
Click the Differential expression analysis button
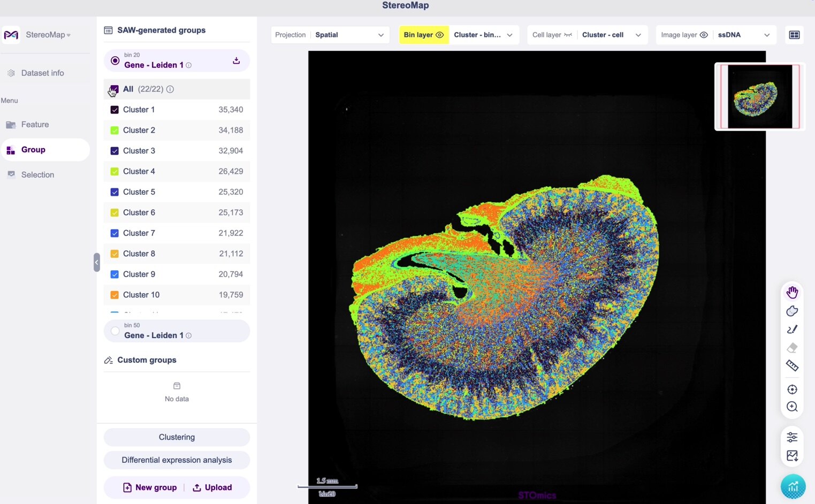click(x=177, y=460)
